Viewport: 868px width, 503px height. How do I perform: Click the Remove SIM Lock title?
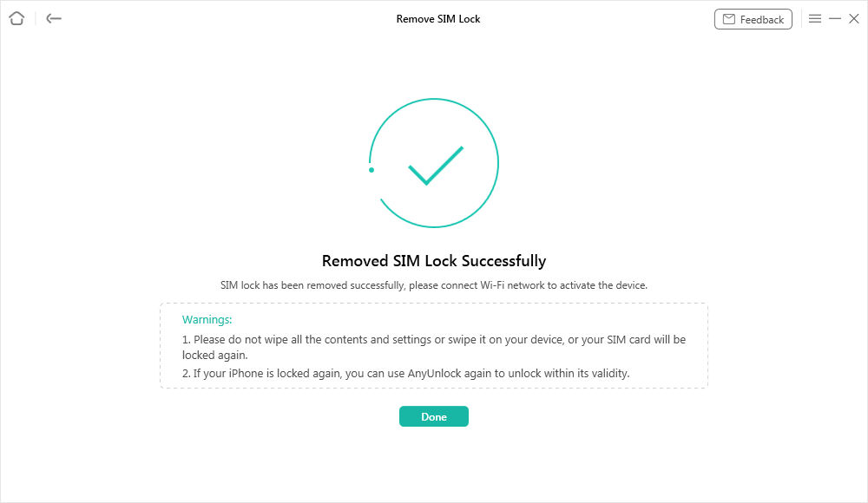coord(437,18)
